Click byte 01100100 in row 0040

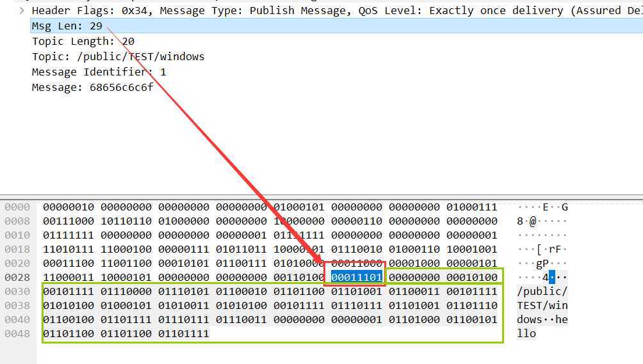click(x=69, y=319)
